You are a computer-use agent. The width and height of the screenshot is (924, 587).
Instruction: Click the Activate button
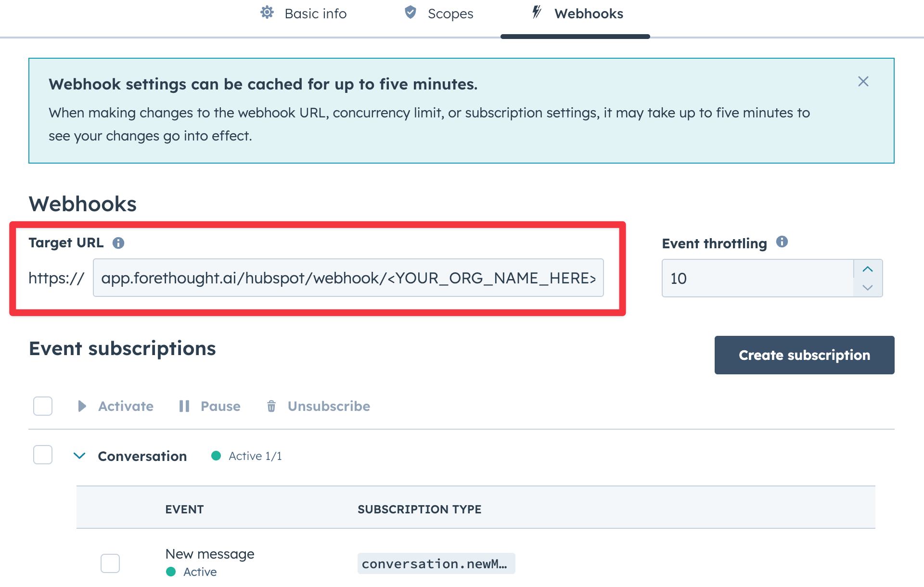click(115, 406)
